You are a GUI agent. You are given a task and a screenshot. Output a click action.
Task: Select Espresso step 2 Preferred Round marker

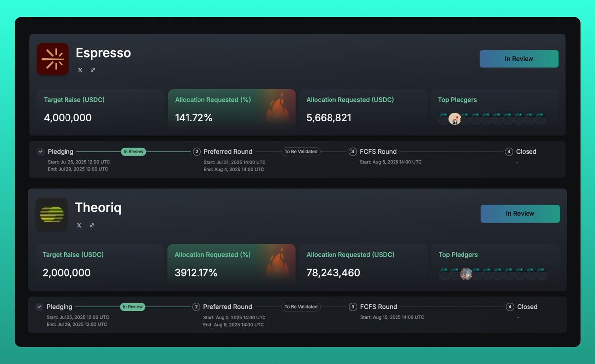point(197,152)
